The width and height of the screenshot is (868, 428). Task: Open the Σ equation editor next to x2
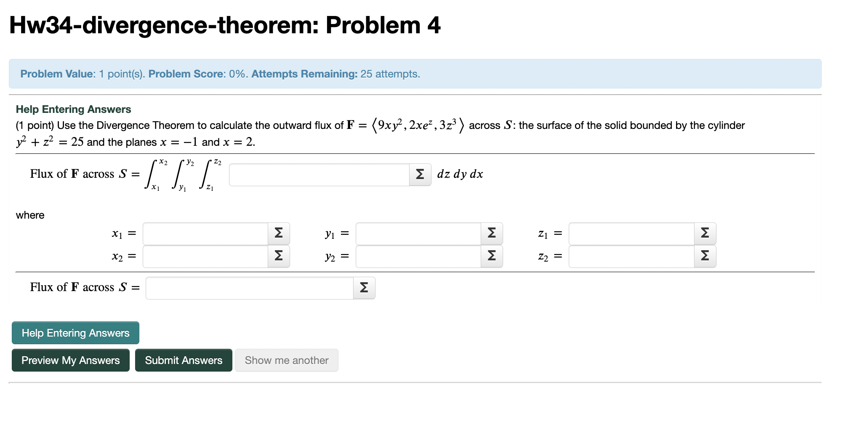point(279,256)
